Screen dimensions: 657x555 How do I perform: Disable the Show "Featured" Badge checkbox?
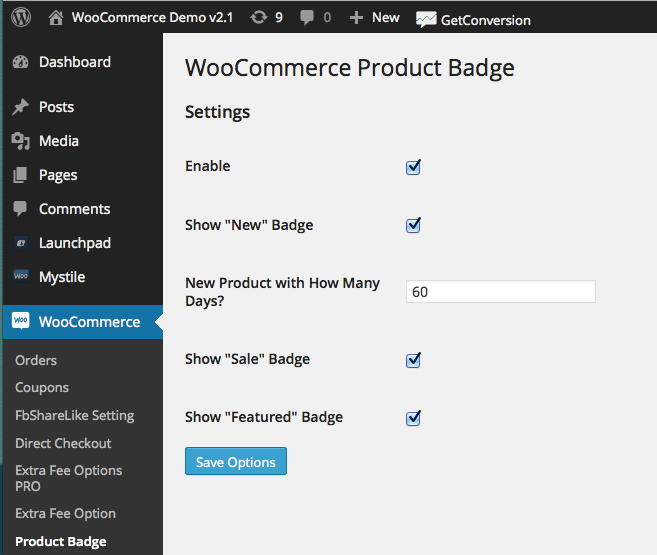tap(413, 418)
